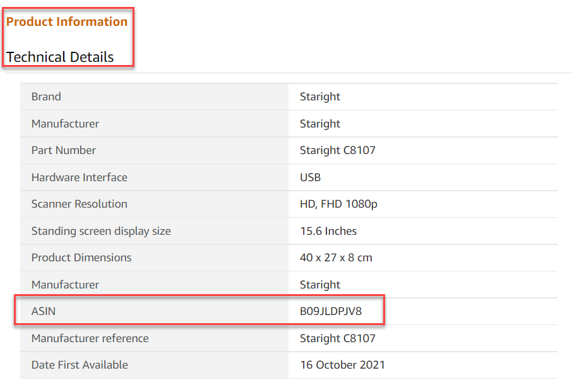The width and height of the screenshot is (577, 392).
Task: Click the Product Dimensions label
Action: pos(81,258)
